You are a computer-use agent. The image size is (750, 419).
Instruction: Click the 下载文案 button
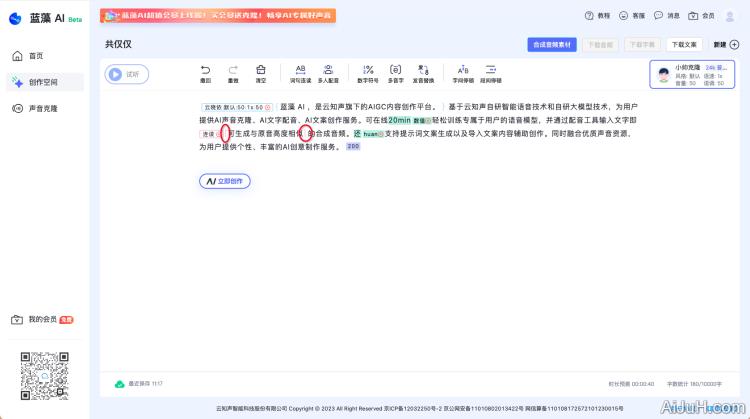tap(684, 45)
